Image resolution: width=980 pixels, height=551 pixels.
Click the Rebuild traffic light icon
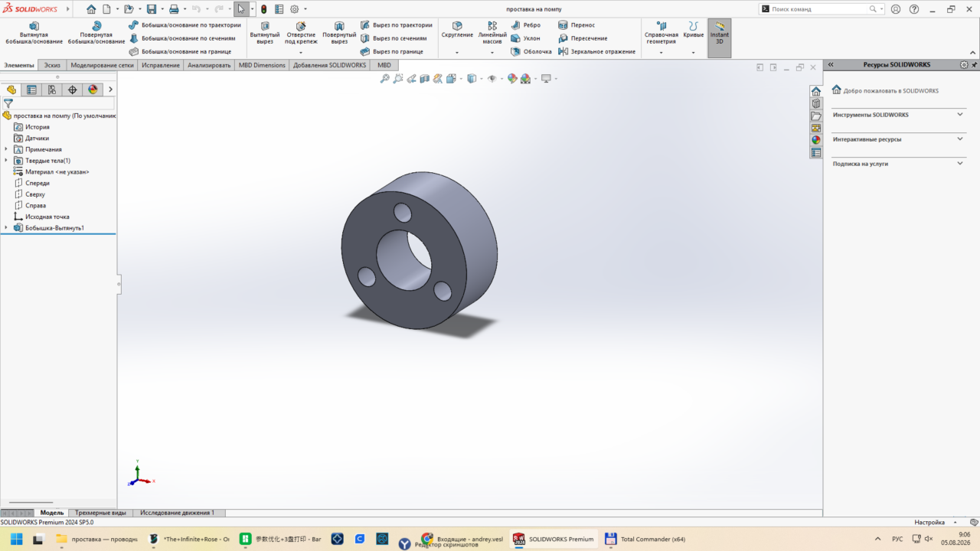[x=263, y=9]
